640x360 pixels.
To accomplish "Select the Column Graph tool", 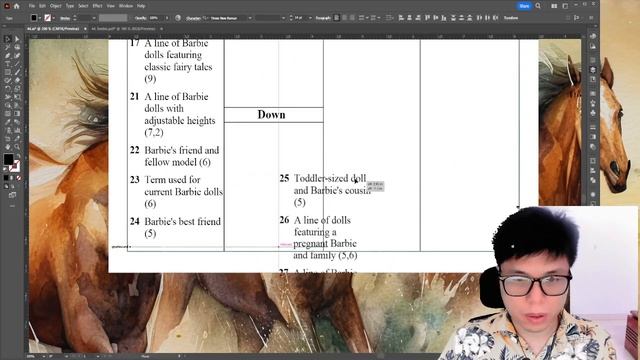I will click(x=17, y=130).
